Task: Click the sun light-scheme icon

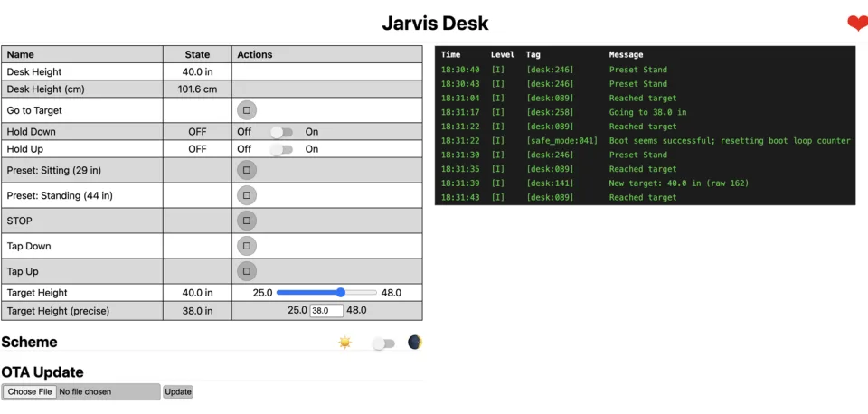Action: (x=344, y=343)
